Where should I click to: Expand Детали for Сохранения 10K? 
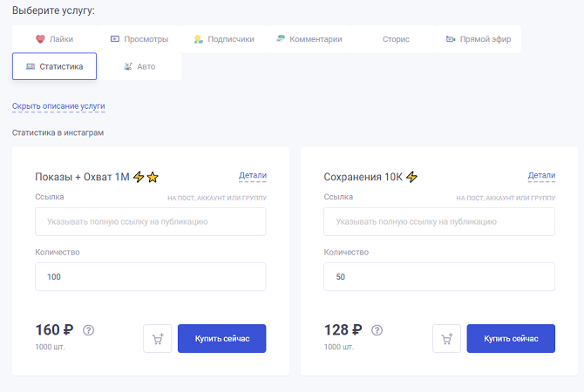coord(541,176)
